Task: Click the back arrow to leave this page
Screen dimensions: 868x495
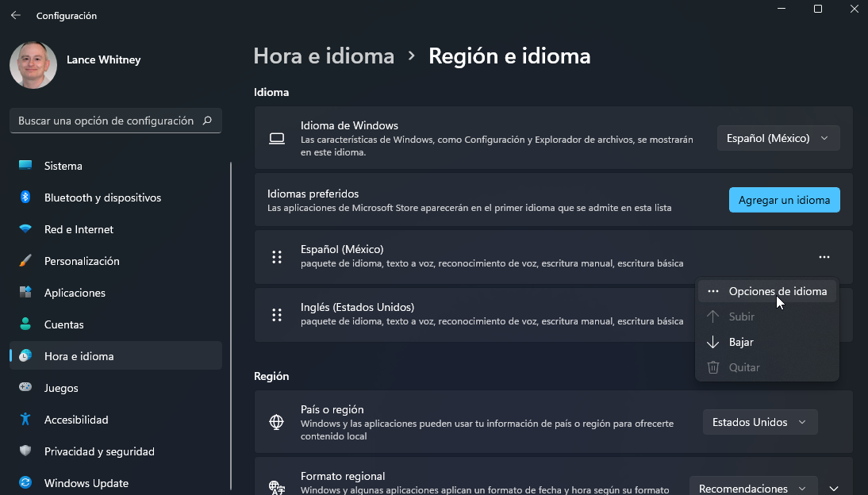Action: (15, 14)
